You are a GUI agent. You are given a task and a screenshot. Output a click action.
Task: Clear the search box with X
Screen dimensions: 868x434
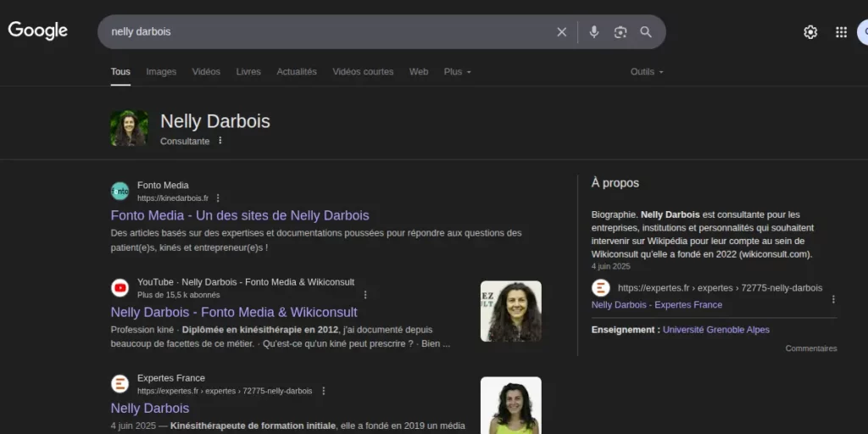pyautogui.click(x=561, y=32)
